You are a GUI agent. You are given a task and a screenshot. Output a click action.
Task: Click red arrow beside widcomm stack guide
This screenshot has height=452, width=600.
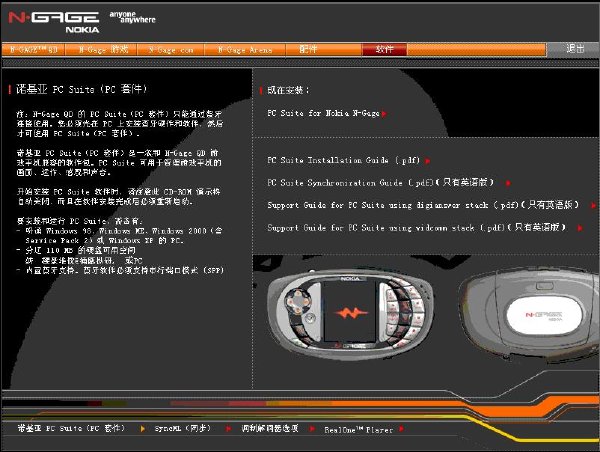[580, 228]
